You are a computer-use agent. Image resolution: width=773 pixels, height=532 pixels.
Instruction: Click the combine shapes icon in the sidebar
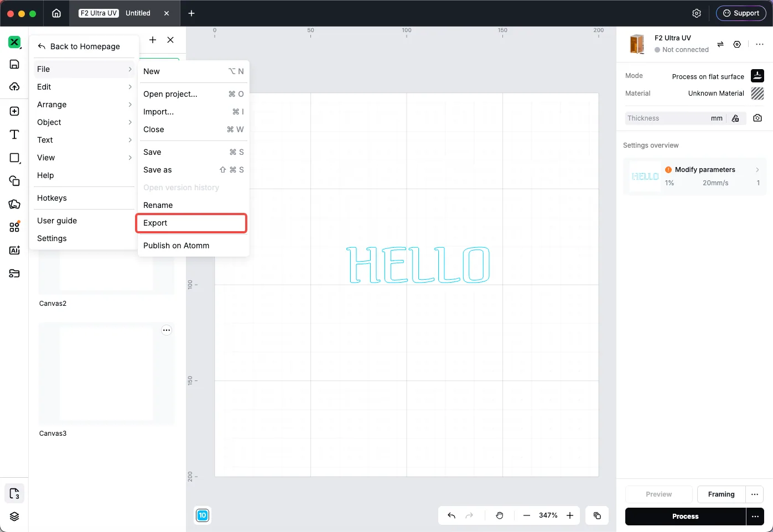pos(14,181)
